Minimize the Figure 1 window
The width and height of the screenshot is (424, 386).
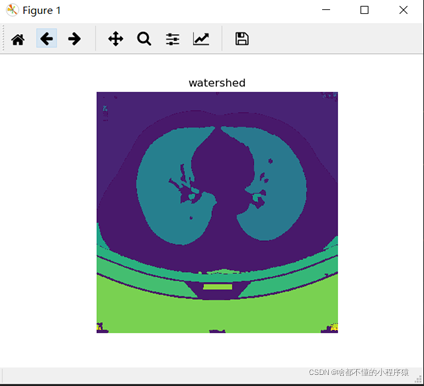click(326, 10)
